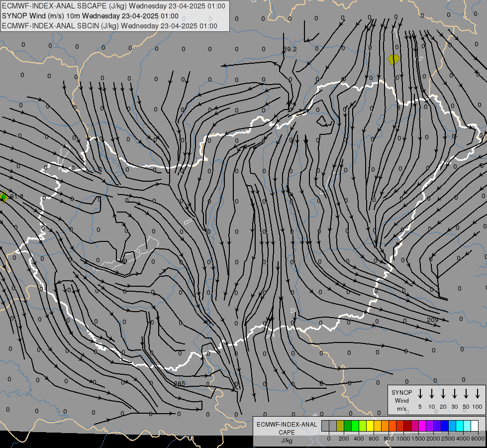This screenshot has height=448, width=487.
Task: Click the wind arrow above the 30 label
Action: coord(454,393)
